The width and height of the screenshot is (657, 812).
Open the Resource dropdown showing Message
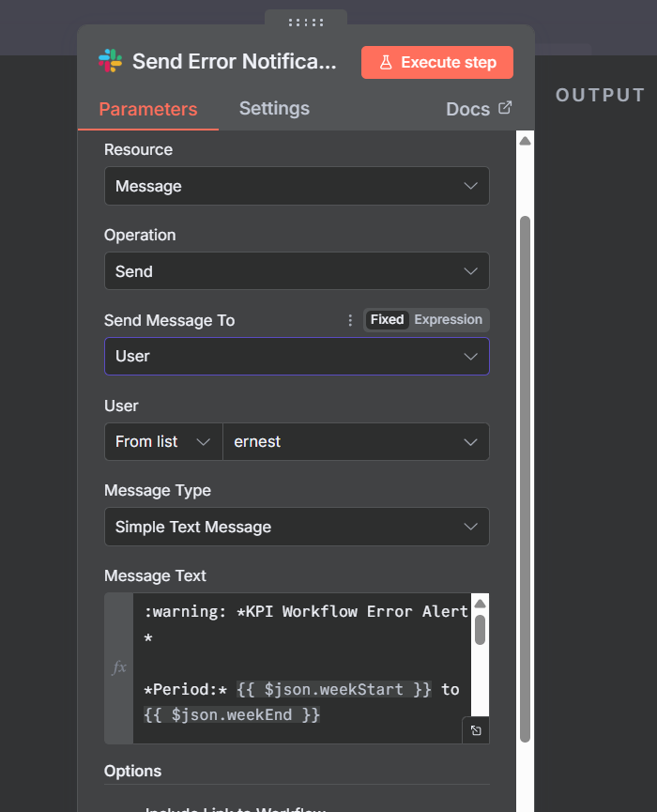point(297,186)
